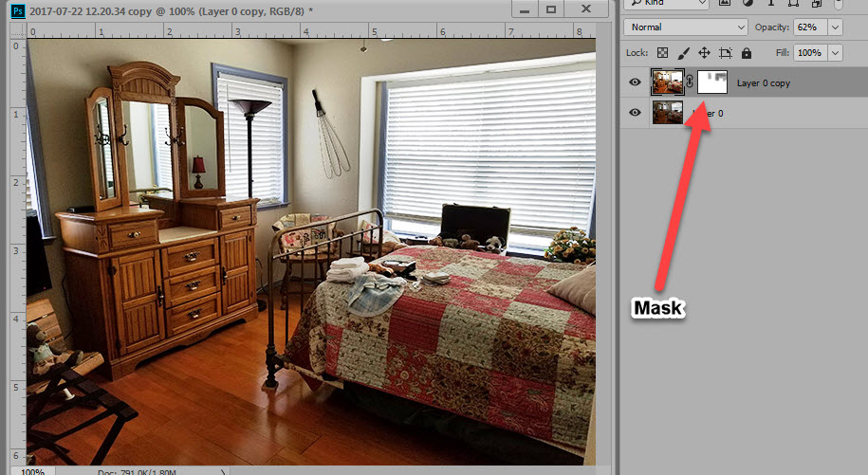Click the Opacity label
868x475 pixels.
coord(771,27)
